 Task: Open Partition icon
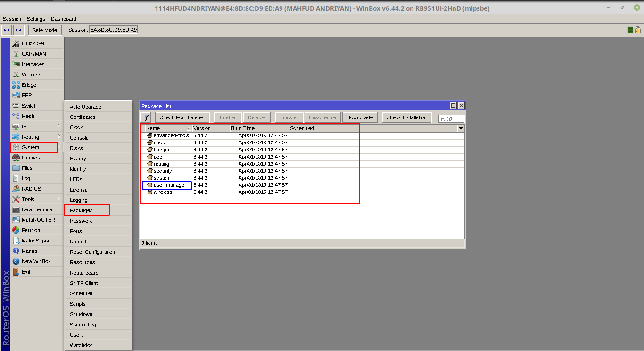click(x=16, y=230)
